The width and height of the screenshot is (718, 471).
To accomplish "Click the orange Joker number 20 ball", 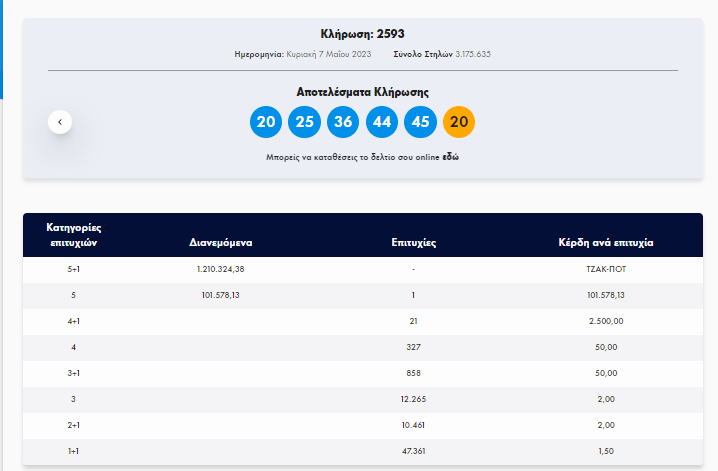I will click(x=459, y=122).
